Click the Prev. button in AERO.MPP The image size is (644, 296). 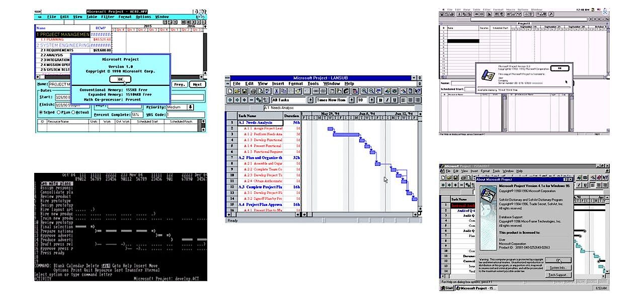[180, 84]
